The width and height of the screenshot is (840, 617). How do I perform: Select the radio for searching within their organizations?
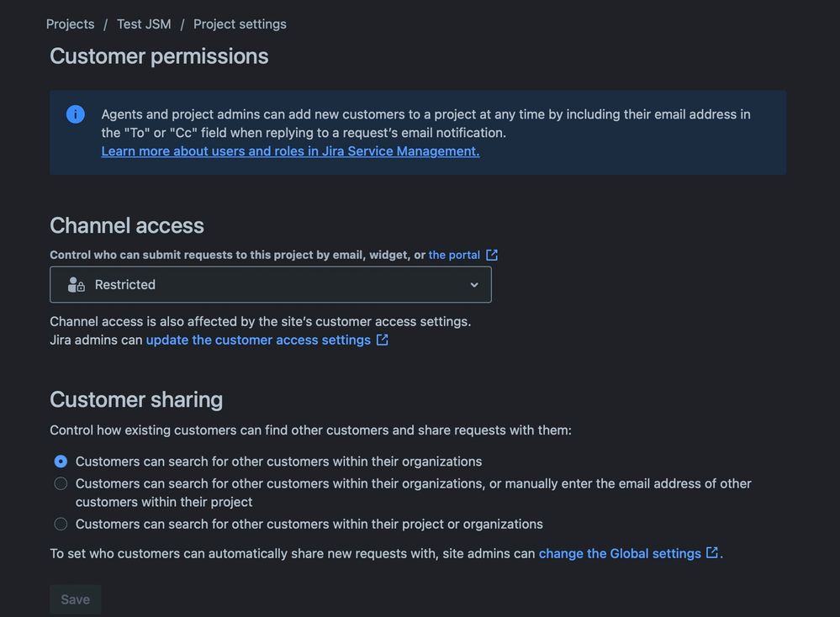tap(60, 461)
